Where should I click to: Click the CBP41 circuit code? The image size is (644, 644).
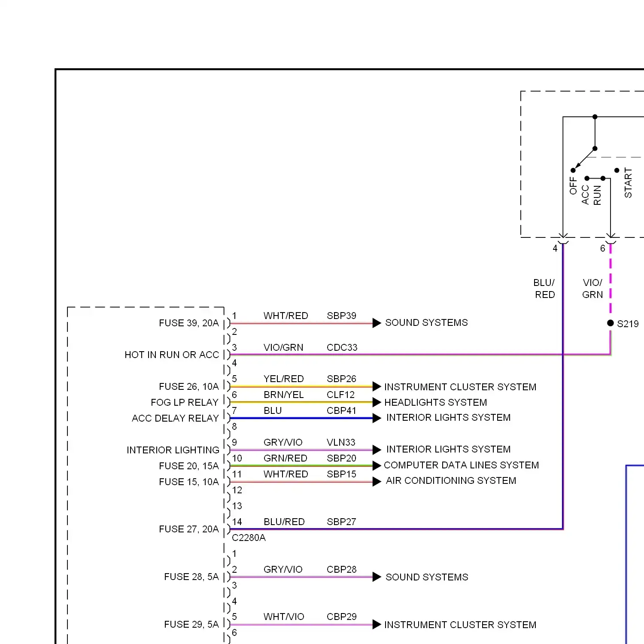tap(341, 410)
